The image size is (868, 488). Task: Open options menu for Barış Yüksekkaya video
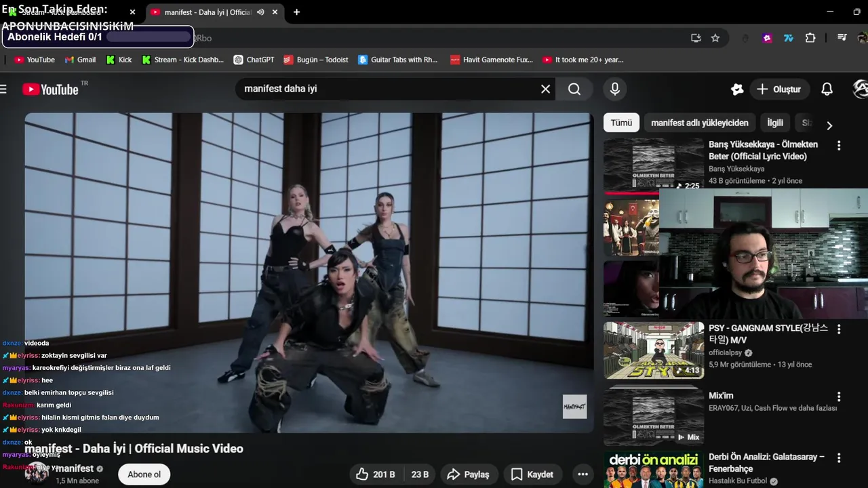(x=839, y=146)
